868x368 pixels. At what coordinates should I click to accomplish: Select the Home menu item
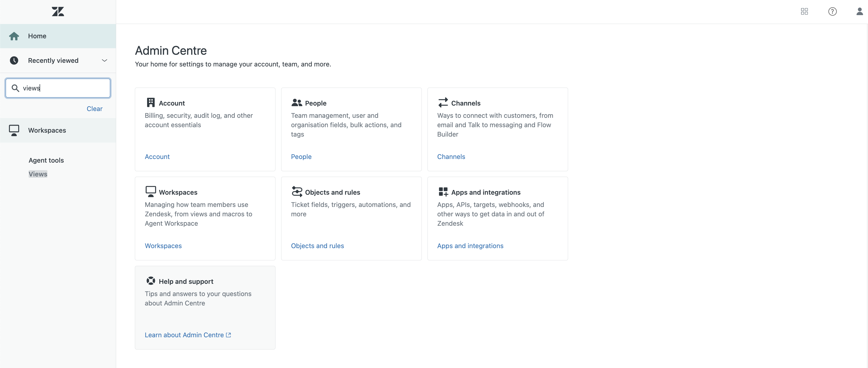(37, 36)
